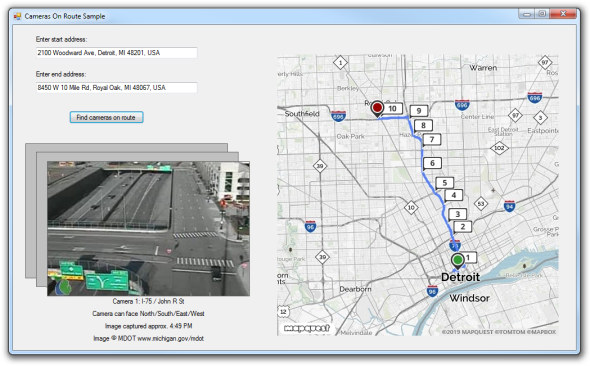This screenshot has width=590, height=366.
Task: Click the route 1 diamond shield near Berkley
Action: click(x=341, y=62)
